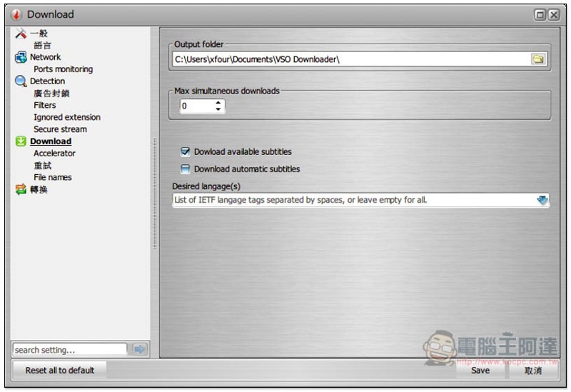Click the Detection magnifier icon

(21, 81)
